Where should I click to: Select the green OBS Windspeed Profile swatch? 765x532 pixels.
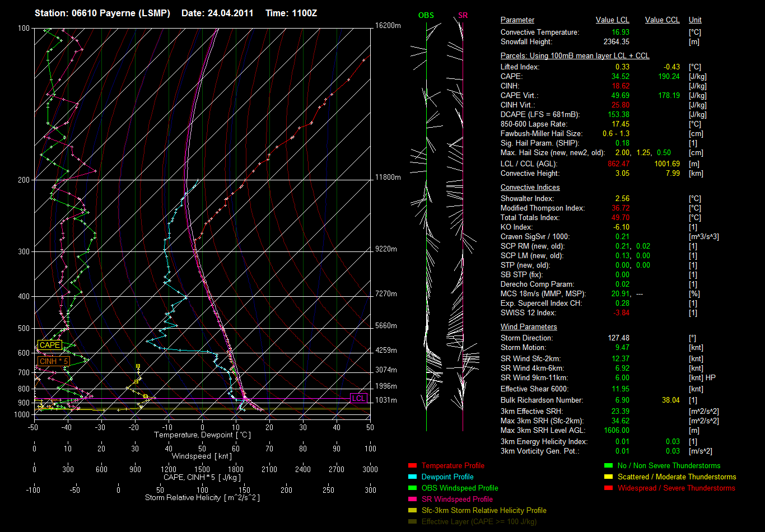(x=413, y=488)
